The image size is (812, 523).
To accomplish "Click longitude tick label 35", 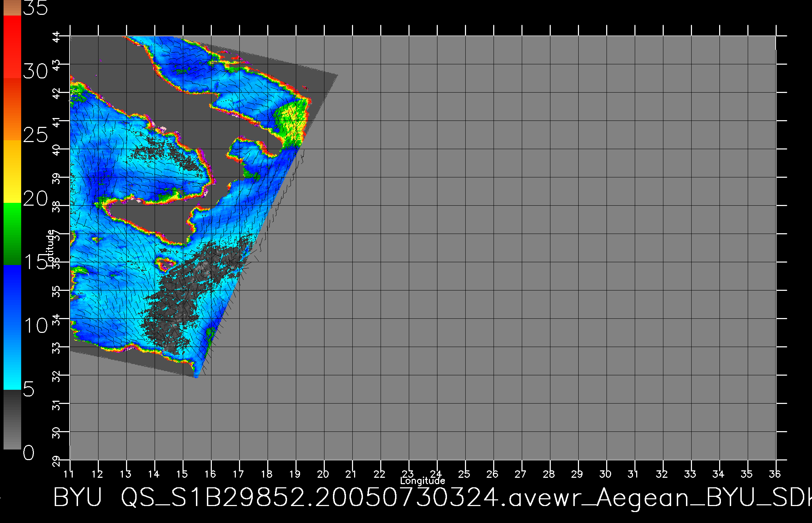I will point(747,474).
